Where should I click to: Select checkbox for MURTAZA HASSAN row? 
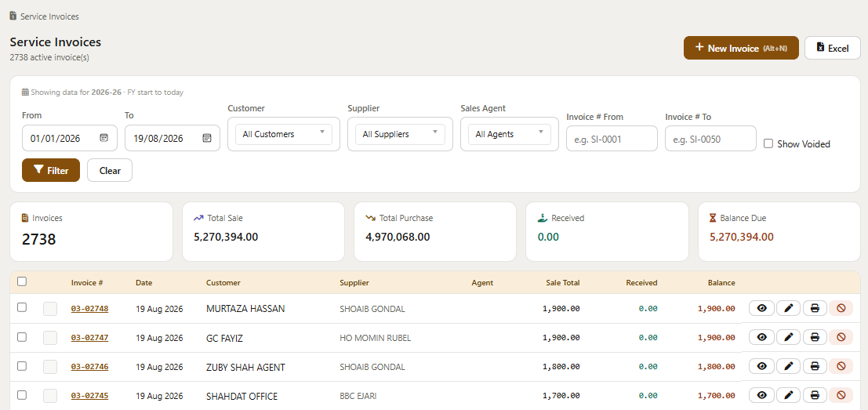pos(22,307)
